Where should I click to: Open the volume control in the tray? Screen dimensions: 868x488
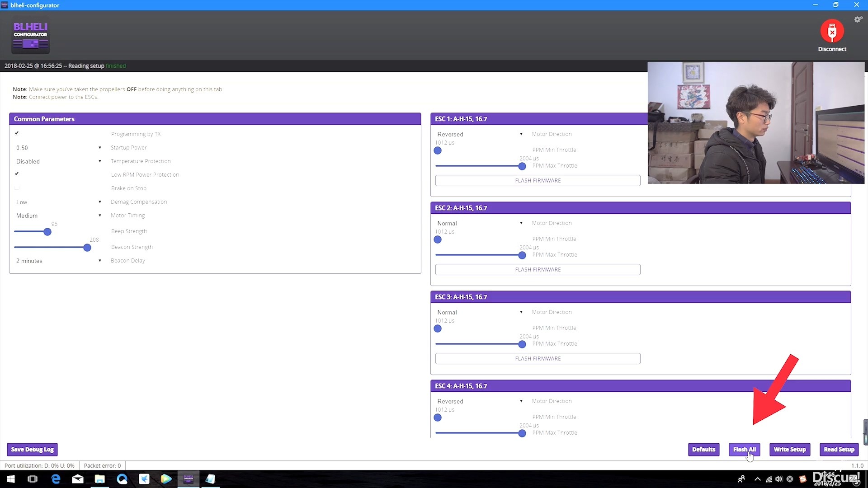click(779, 479)
